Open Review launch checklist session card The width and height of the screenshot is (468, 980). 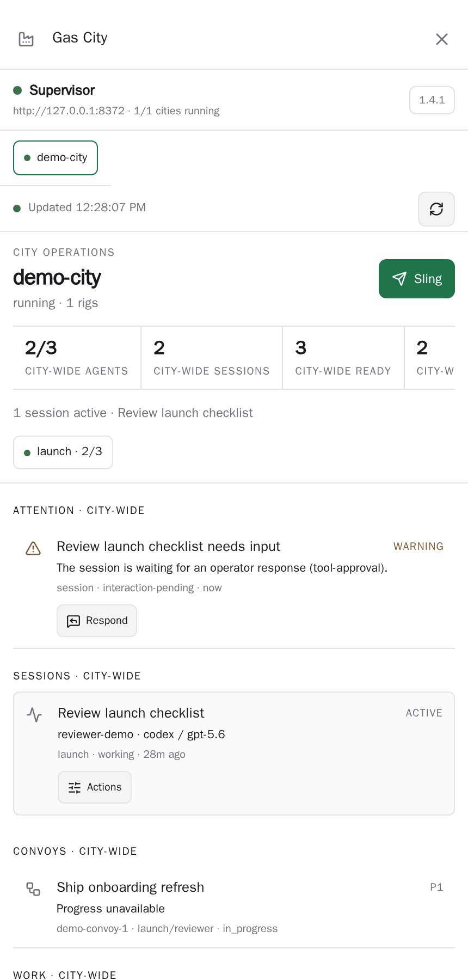[234, 754]
